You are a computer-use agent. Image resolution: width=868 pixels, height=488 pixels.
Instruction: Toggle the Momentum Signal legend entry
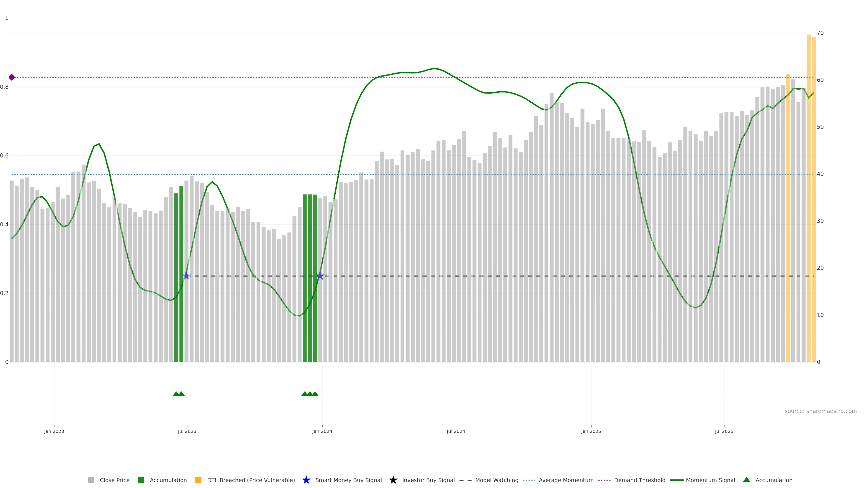coord(710,480)
